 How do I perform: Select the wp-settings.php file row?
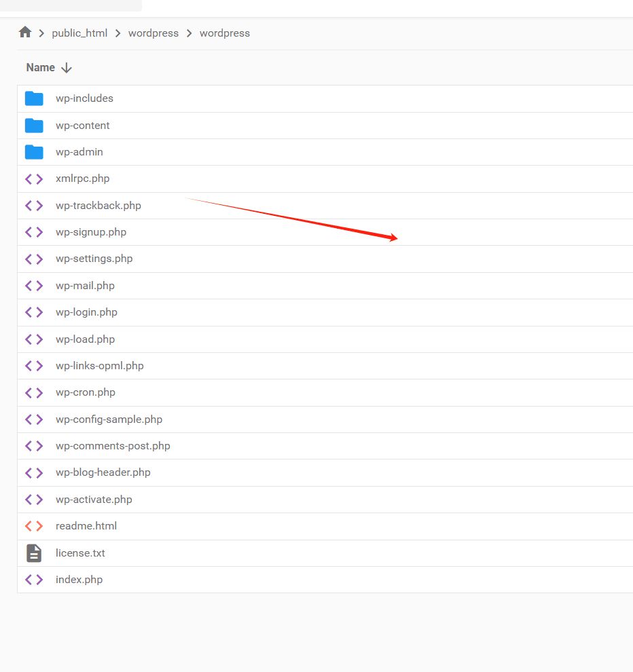(94, 259)
